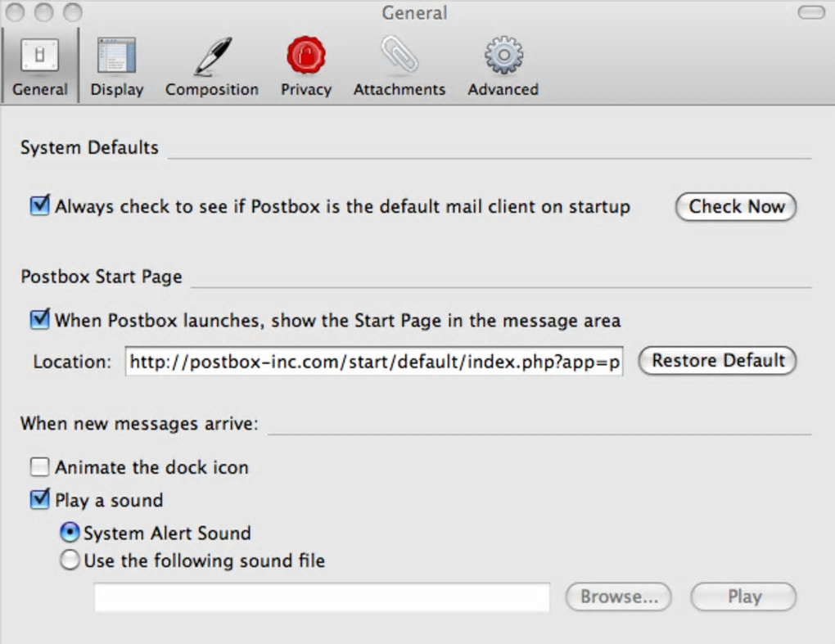Image resolution: width=835 pixels, height=644 pixels.
Task: Click the Browse... button
Action: coord(619,597)
